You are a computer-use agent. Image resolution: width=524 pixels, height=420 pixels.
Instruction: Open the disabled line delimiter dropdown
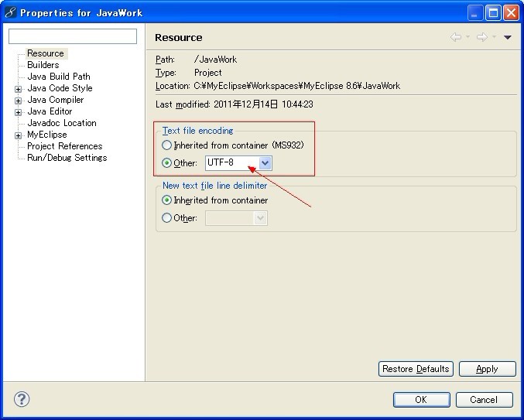[x=260, y=218]
